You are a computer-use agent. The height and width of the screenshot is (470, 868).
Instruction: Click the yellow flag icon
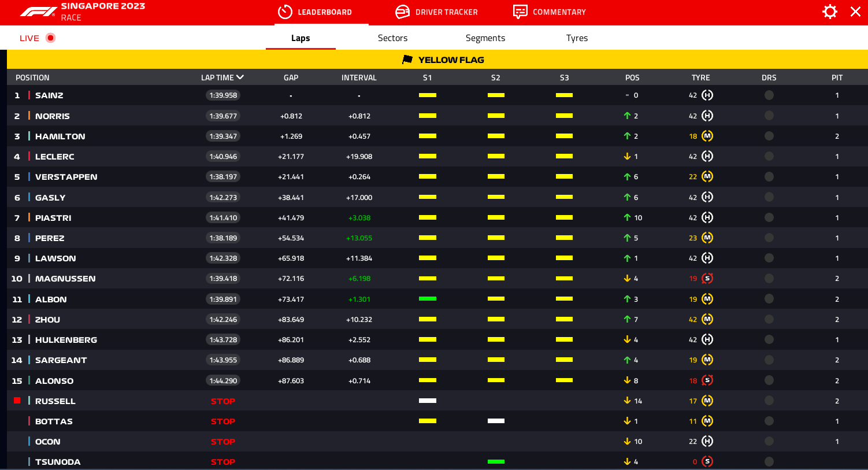coord(407,60)
